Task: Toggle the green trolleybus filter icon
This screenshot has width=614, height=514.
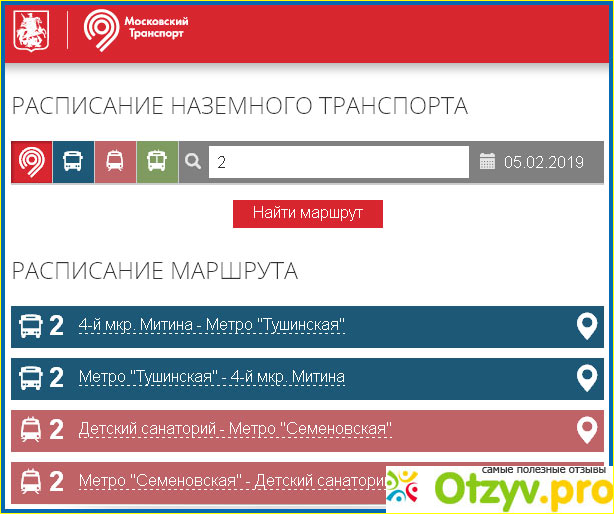Action: click(x=157, y=161)
